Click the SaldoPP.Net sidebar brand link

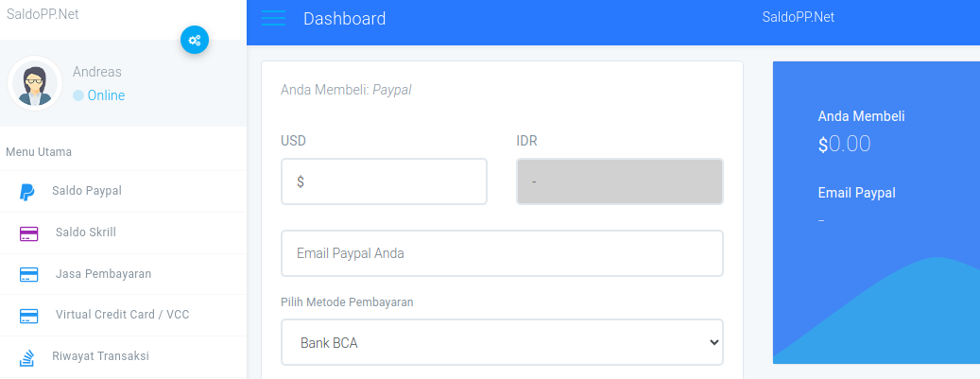pyautogui.click(x=43, y=14)
